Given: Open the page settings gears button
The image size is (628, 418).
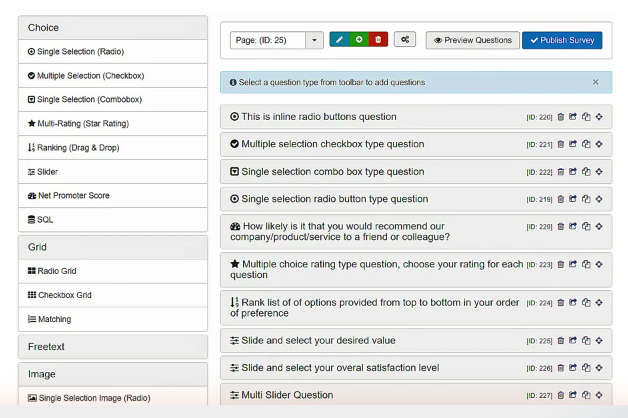Looking at the screenshot, I should 405,40.
